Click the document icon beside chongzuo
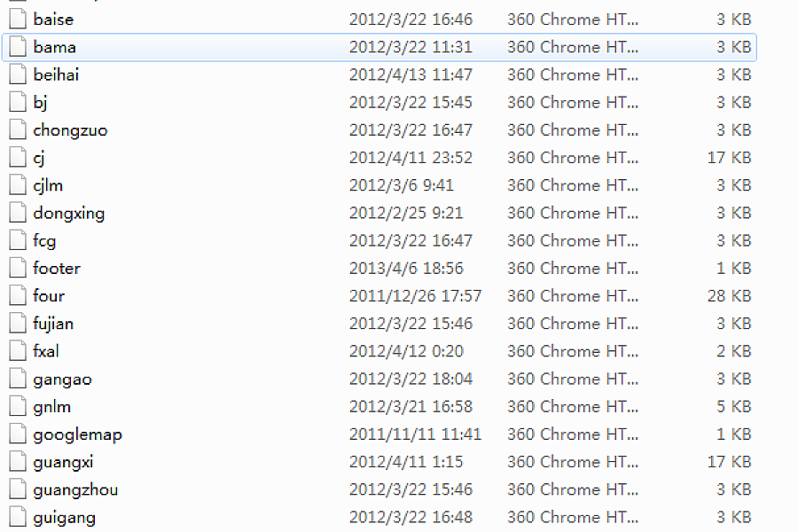 point(18,129)
